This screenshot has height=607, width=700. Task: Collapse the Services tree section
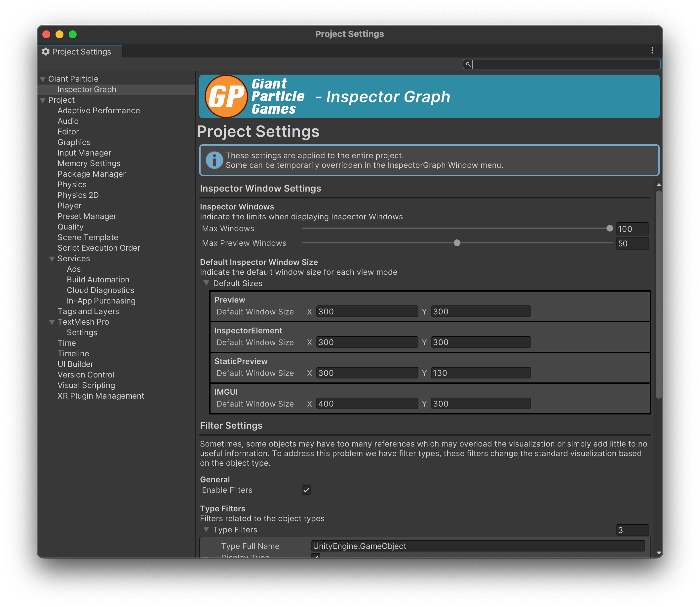[x=52, y=259]
